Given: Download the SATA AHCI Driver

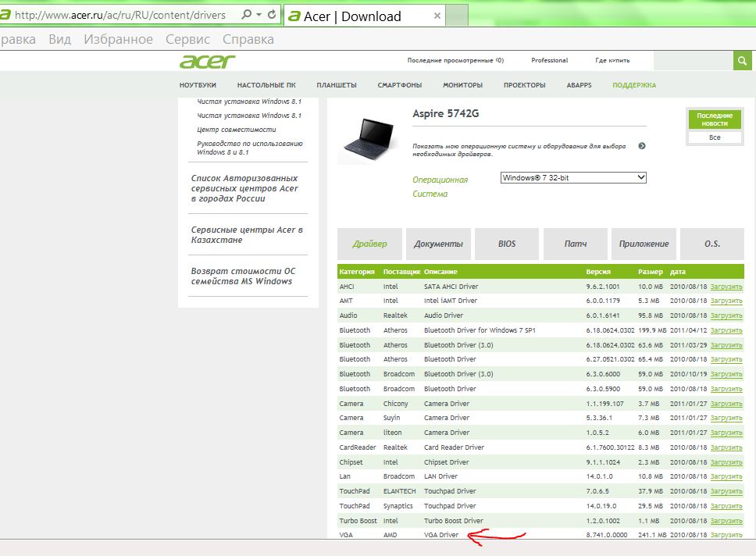Looking at the screenshot, I should point(726,287).
